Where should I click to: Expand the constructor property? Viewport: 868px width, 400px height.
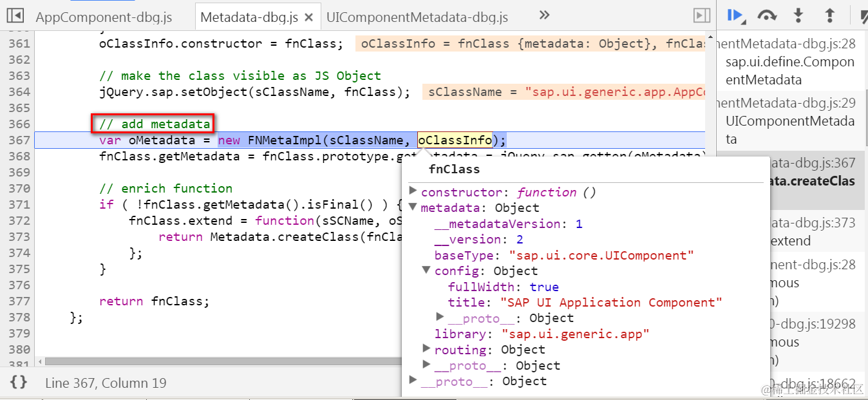pyautogui.click(x=413, y=191)
